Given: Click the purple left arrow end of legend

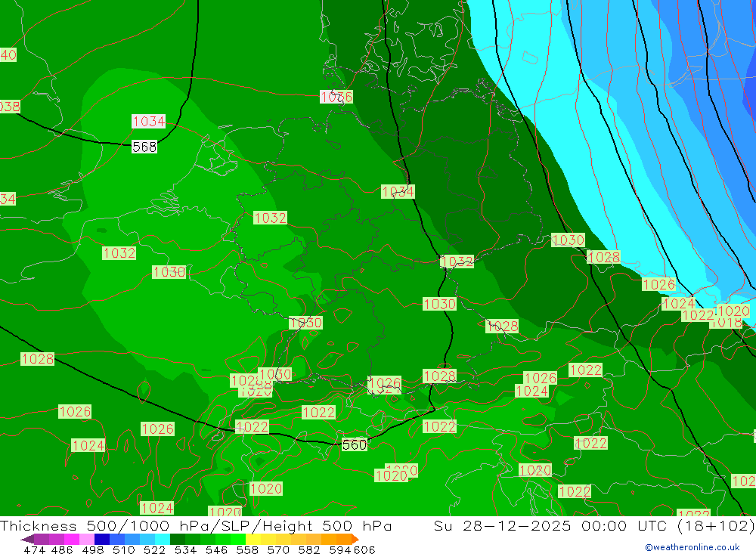Looking at the screenshot, I should [26, 539].
